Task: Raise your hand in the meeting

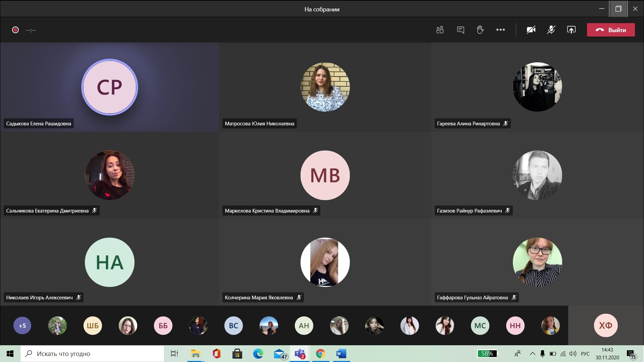Action: (480, 30)
